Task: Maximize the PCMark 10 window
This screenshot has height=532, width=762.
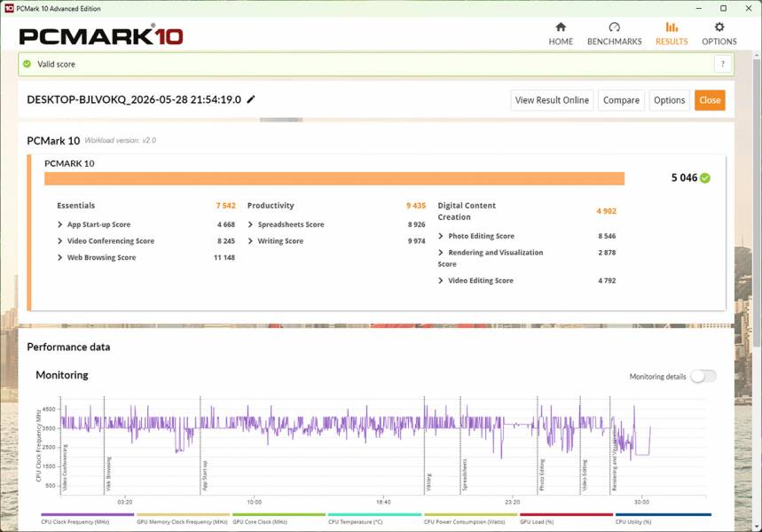Action: pyautogui.click(x=723, y=8)
